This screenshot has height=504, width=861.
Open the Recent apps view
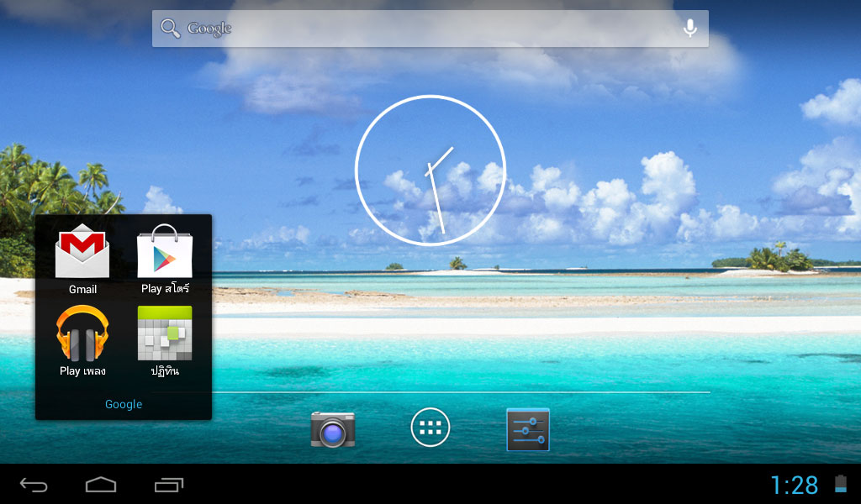(168, 485)
